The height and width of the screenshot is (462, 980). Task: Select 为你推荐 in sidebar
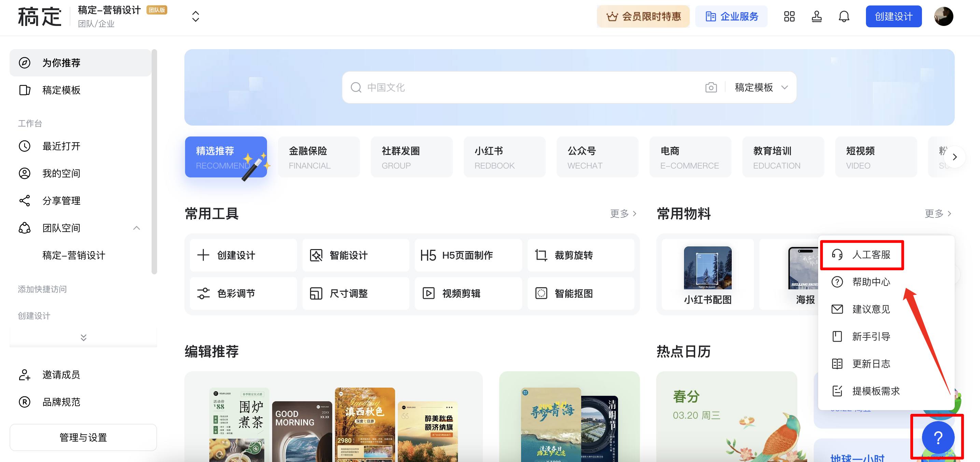point(80,63)
